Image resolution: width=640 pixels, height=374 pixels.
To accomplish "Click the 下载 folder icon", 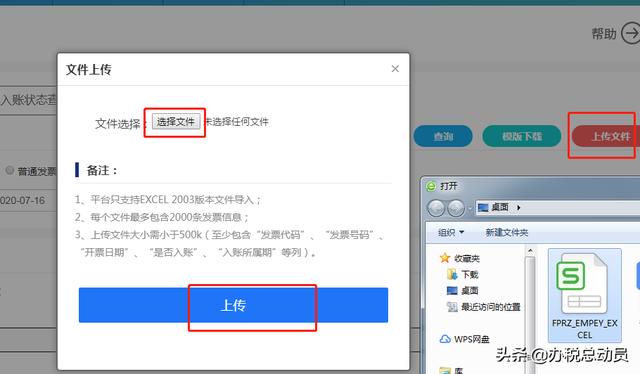I will [x=452, y=274].
